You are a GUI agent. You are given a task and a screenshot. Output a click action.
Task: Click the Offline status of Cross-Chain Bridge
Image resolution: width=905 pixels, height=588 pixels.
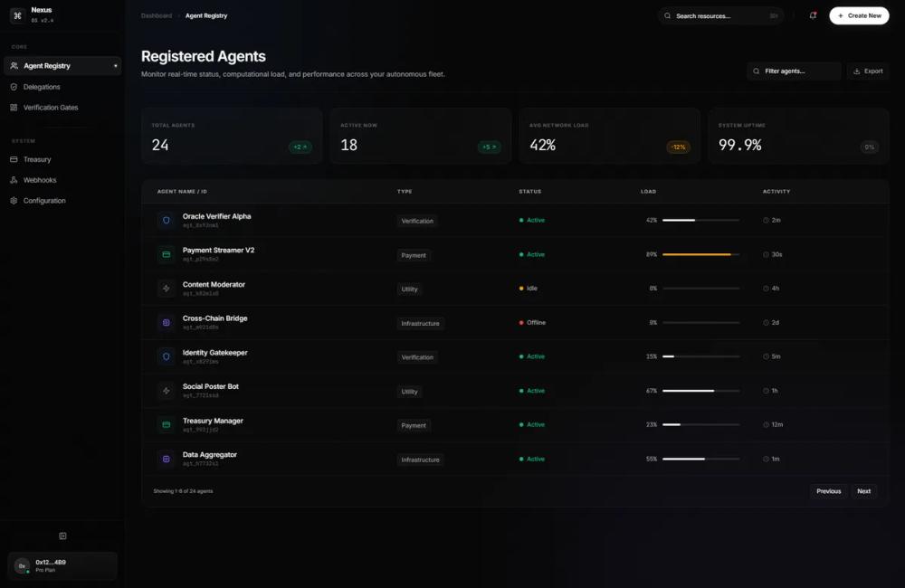tap(532, 323)
